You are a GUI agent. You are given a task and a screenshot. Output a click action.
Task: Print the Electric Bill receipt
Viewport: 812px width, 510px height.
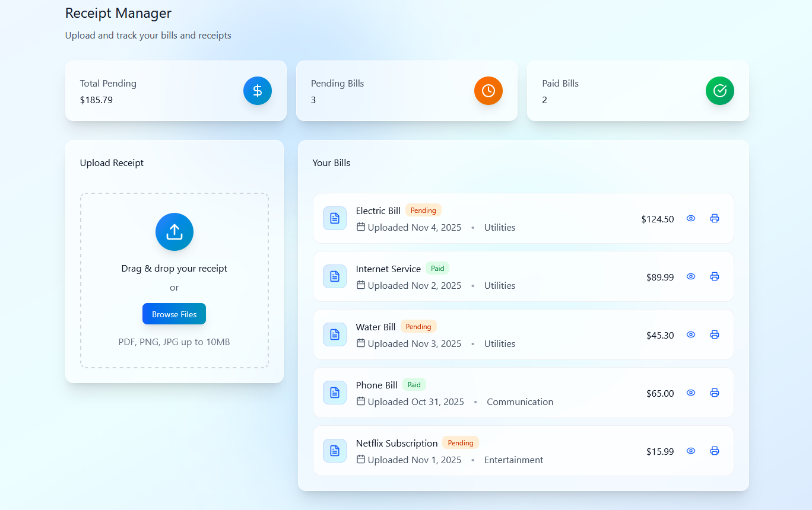click(715, 218)
